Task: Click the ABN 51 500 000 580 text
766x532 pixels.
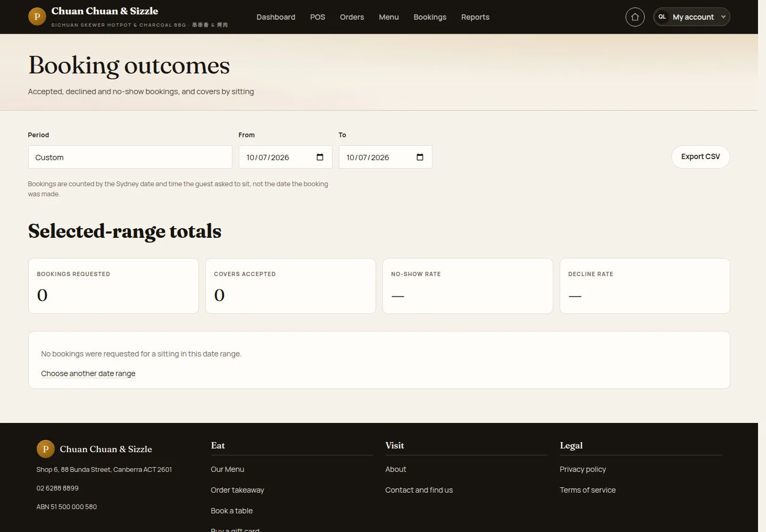Action: [66, 506]
